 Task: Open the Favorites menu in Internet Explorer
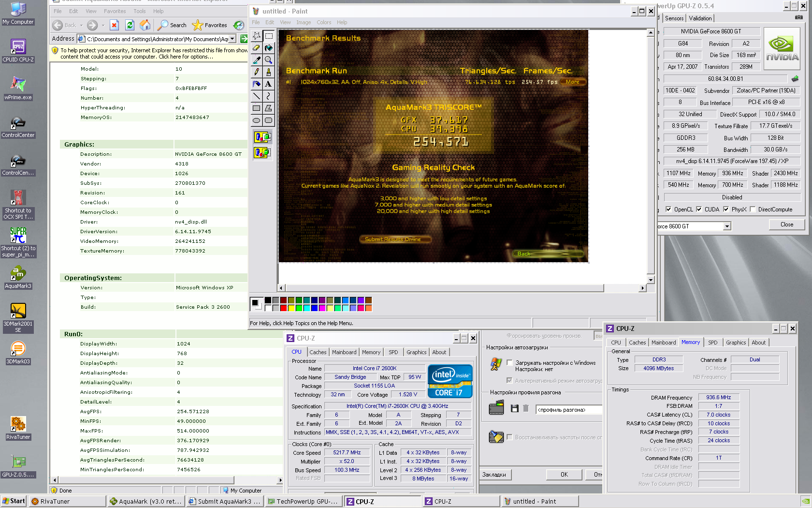pos(115,11)
